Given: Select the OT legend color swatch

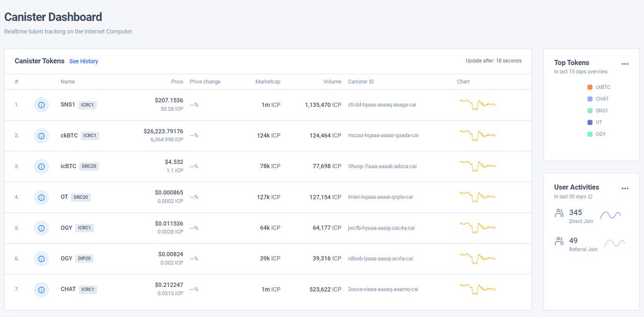Looking at the screenshot, I should tap(590, 123).
